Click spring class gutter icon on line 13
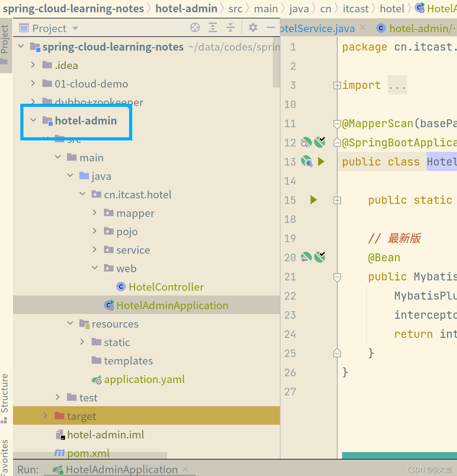Viewport: 457px width, 476px height. (x=307, y=161)
